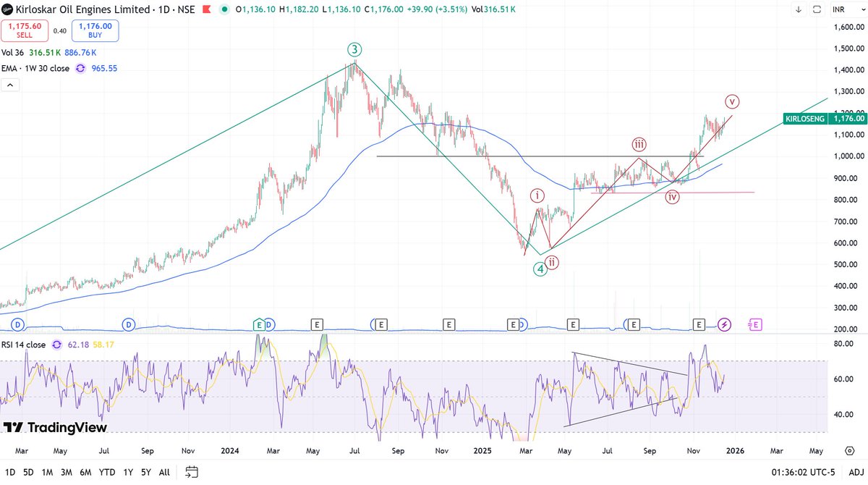Select the green circled 4 wave label
This screenshot has height=485, width=868.
(x=540, y=269)
